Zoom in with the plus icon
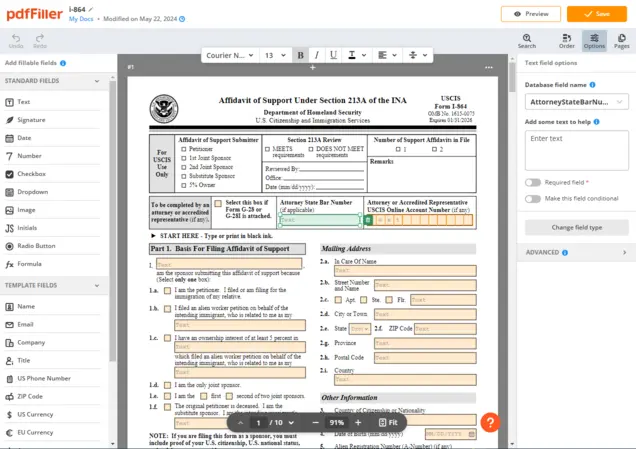The height and width of the screenshot is (449, 636). 357,423
